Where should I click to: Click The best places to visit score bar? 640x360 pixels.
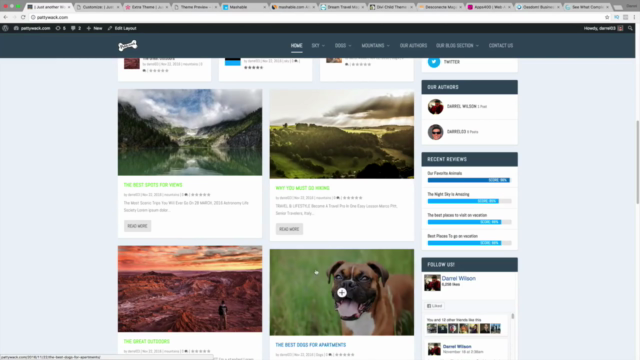(x=469, y=222)
